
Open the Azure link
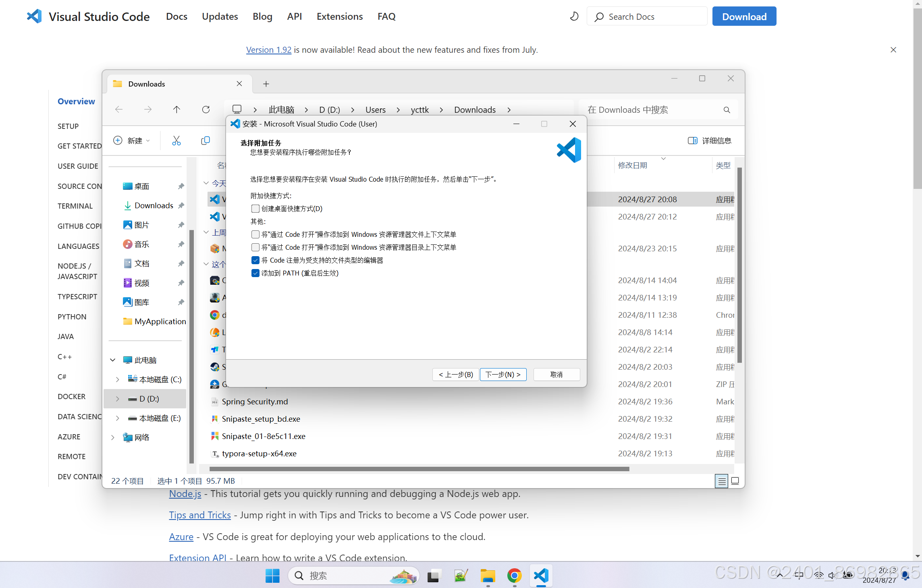point(181,536)
